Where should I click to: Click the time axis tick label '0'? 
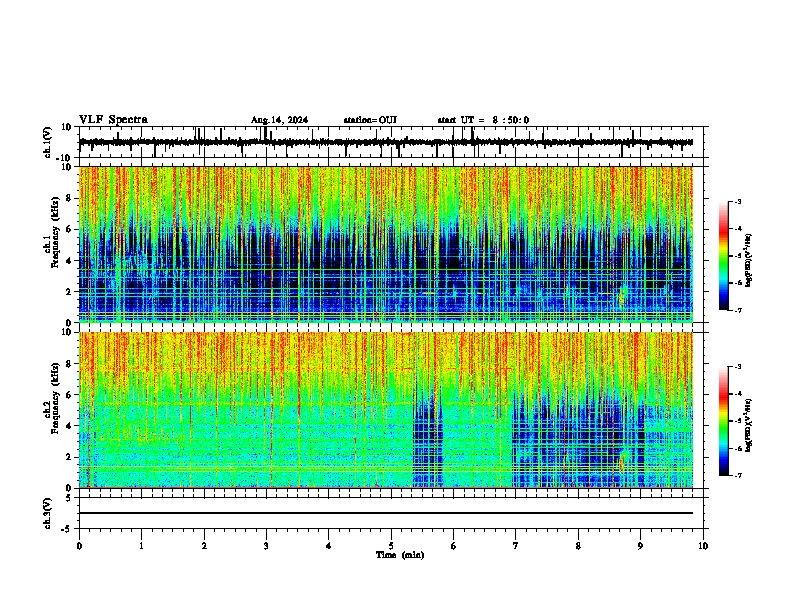(x=79, y=546)
